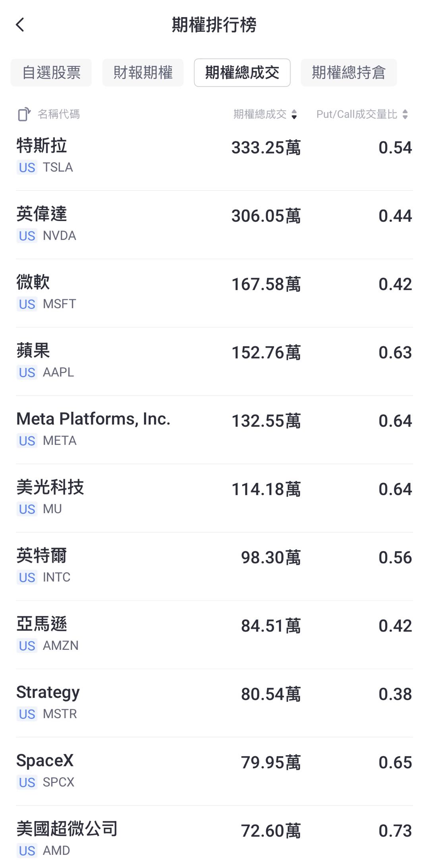
Task: Switch to the 自選股票 tab
Action: (51, 73)
